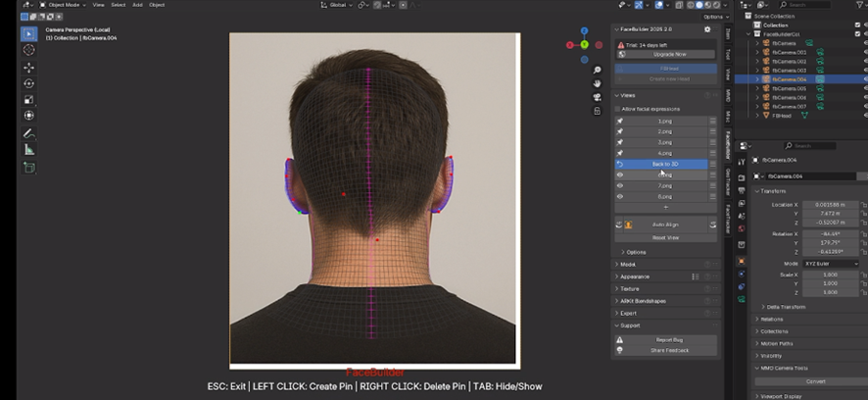
Task: Click the pan view hand icon
Action: point(597,83)
